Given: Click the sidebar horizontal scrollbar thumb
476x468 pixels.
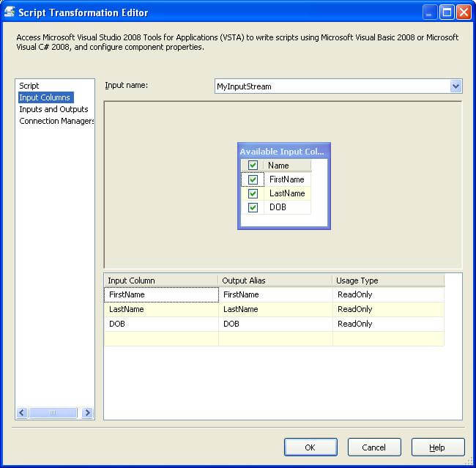Looking at the screenshot, I should pos(53,412).
